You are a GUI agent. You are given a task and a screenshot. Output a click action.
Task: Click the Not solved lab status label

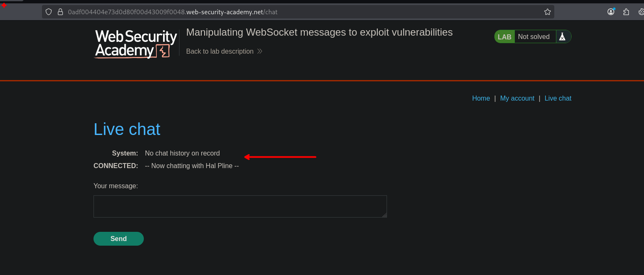pyautogui.click(x=533, y=36)
